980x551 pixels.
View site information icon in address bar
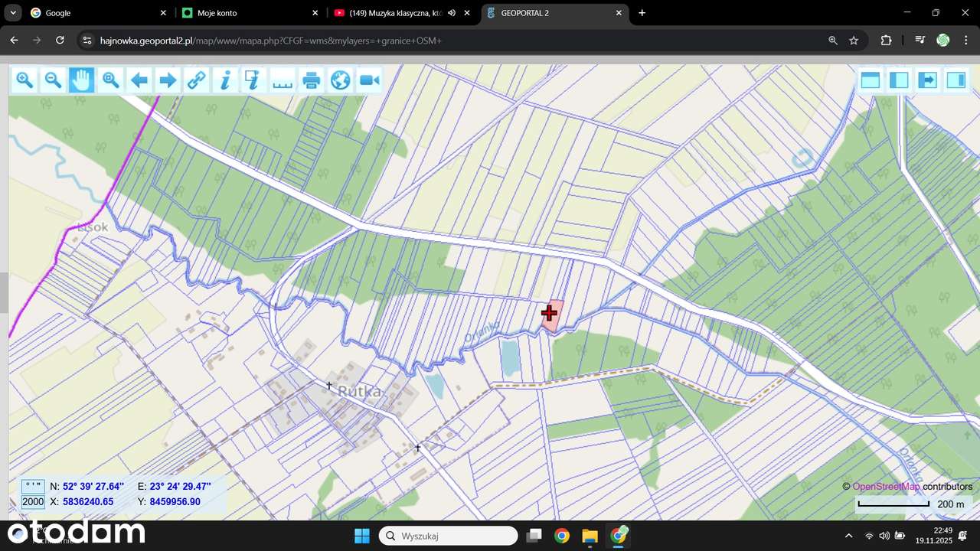coord(87,41)
